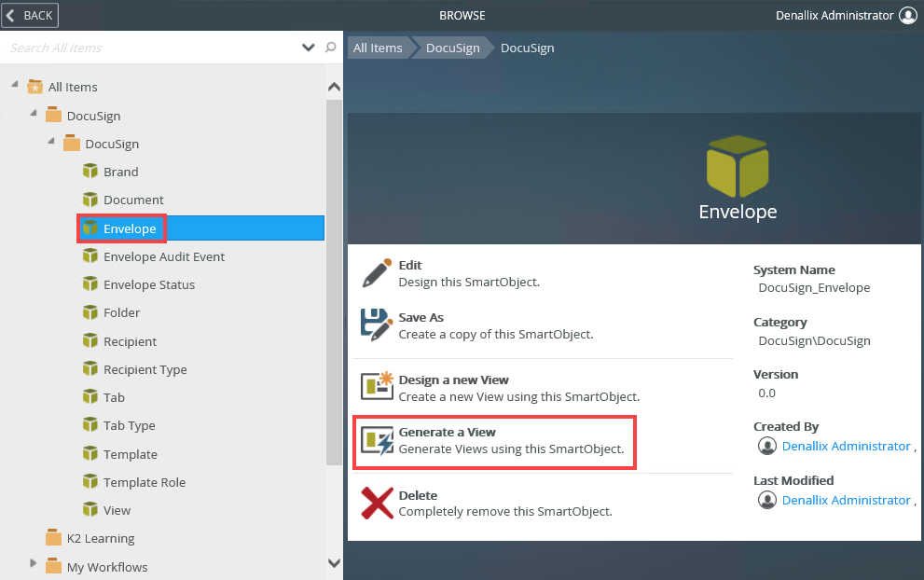Click the search magnifier icon
This screenshot has width=924, height=580.
point(331,48)
